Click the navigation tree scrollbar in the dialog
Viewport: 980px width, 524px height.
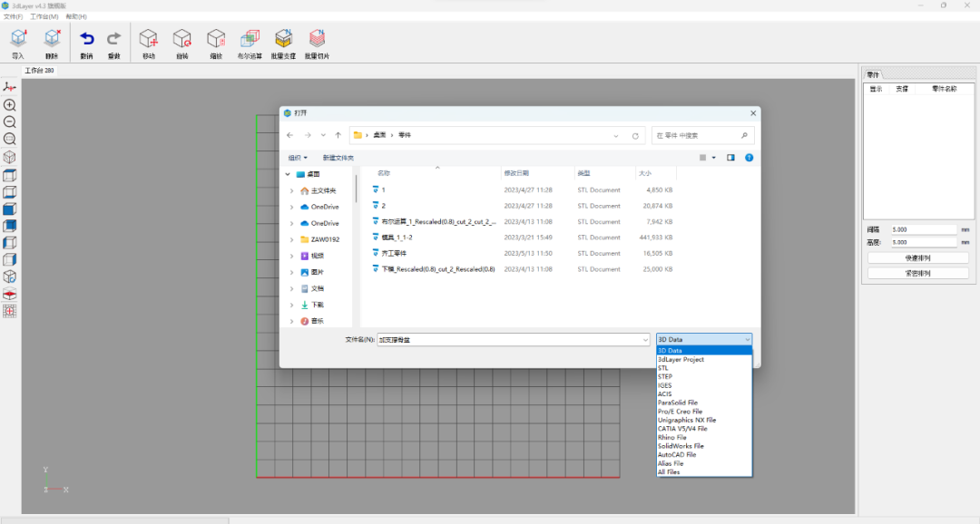[x=357, y=188]
